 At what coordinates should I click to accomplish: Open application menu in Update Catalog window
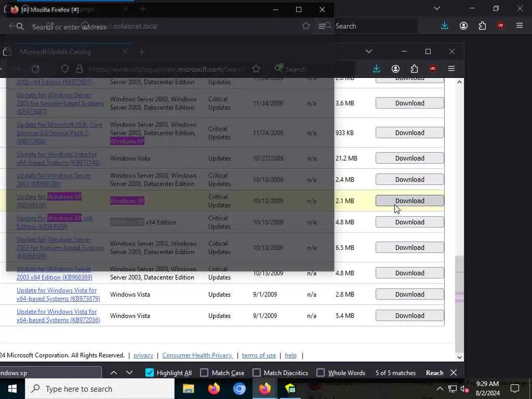(451, 69)
